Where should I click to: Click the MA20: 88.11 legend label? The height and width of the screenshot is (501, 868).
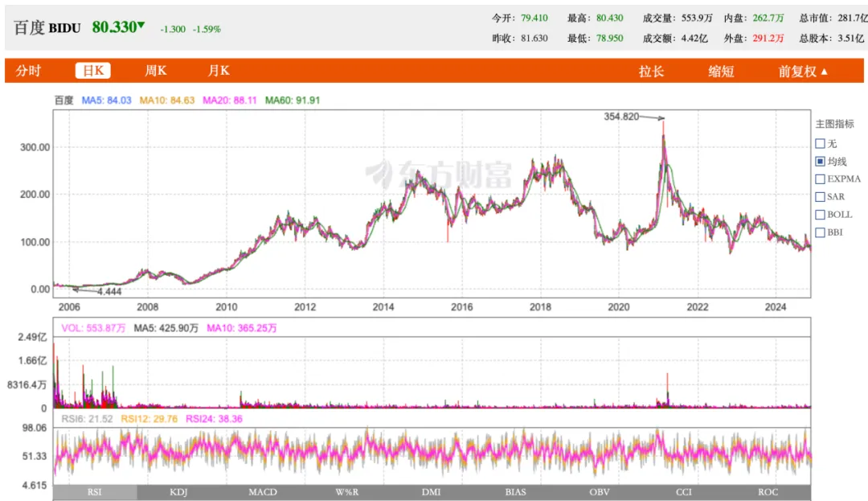point(229,101)
